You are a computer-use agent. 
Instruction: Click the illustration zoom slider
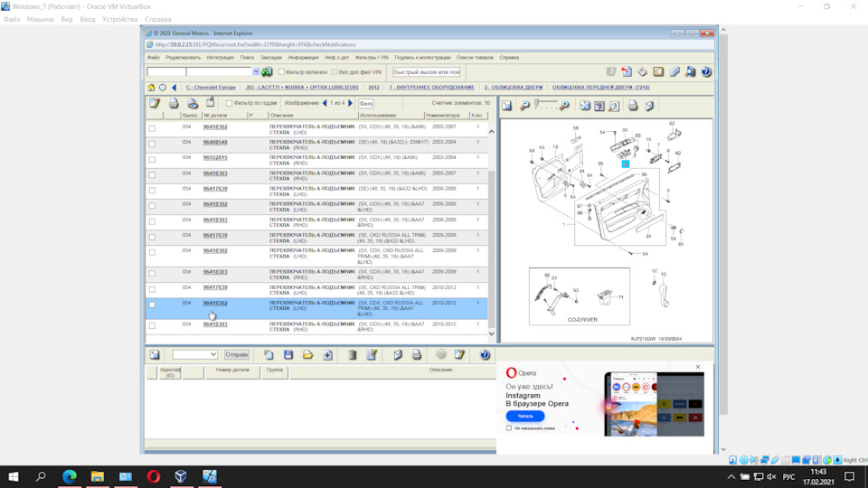[545, 105]
